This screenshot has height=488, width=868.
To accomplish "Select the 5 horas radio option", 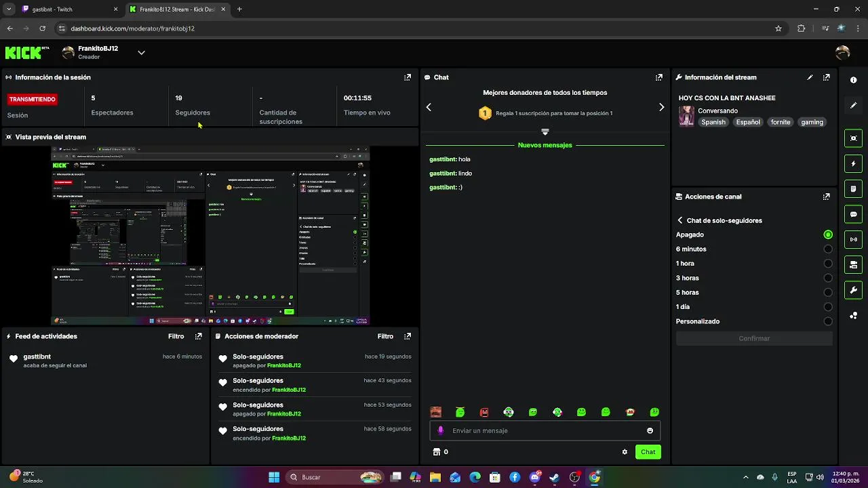I will click(x=828, y=293).
